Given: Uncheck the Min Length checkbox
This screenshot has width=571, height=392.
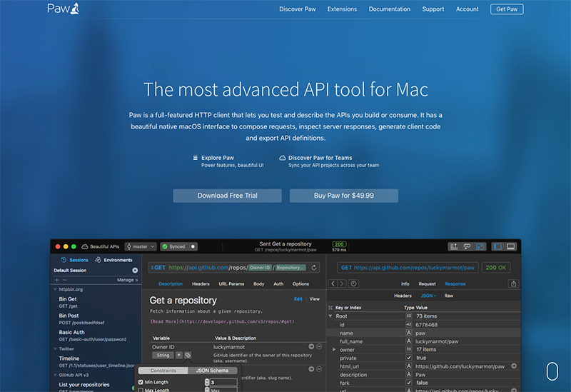Looking at the screenshot, I should coord(141,382).
